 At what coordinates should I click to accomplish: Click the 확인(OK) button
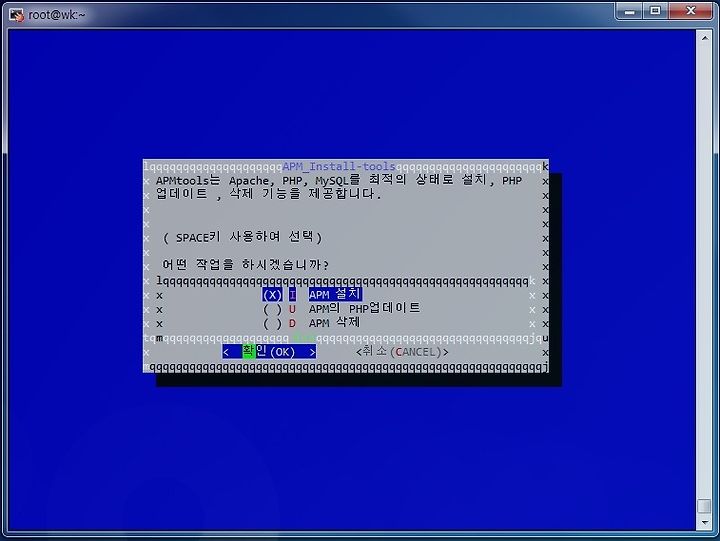click(x=269, y=352)
